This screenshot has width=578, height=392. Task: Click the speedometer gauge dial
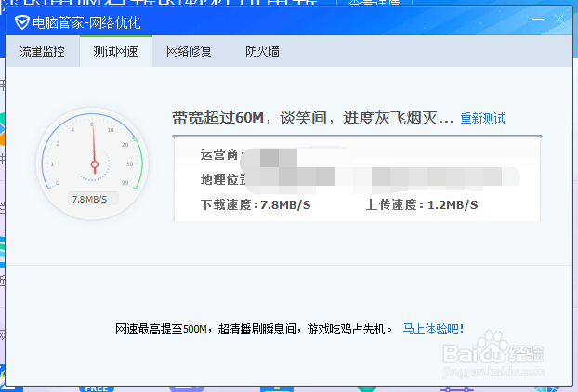pyautogui.click(x=92, y=163)
